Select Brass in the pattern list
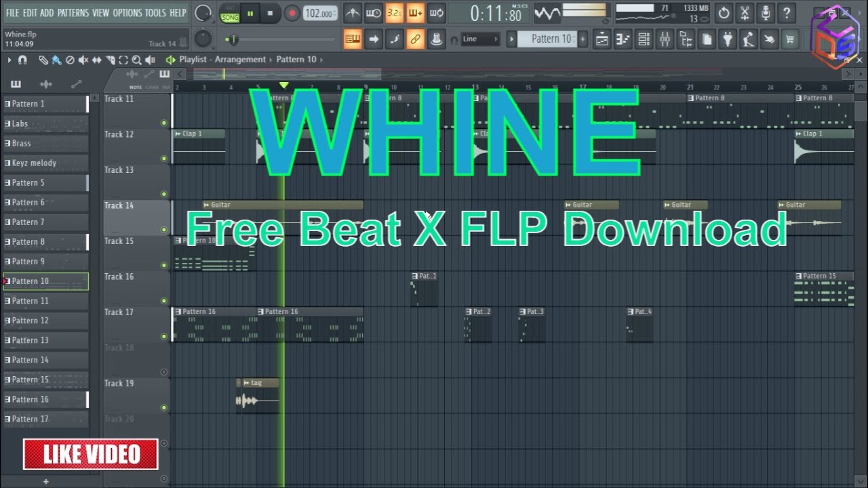 point(45,143)
